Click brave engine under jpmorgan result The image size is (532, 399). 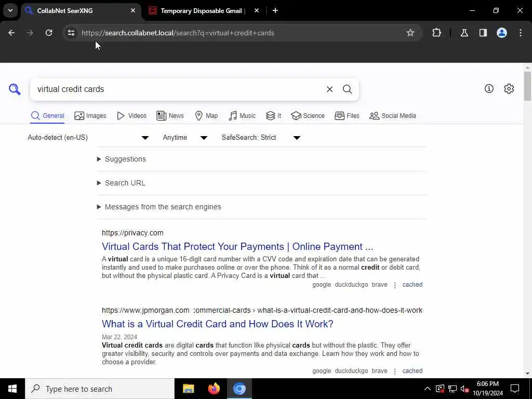(x=379, y=371)
